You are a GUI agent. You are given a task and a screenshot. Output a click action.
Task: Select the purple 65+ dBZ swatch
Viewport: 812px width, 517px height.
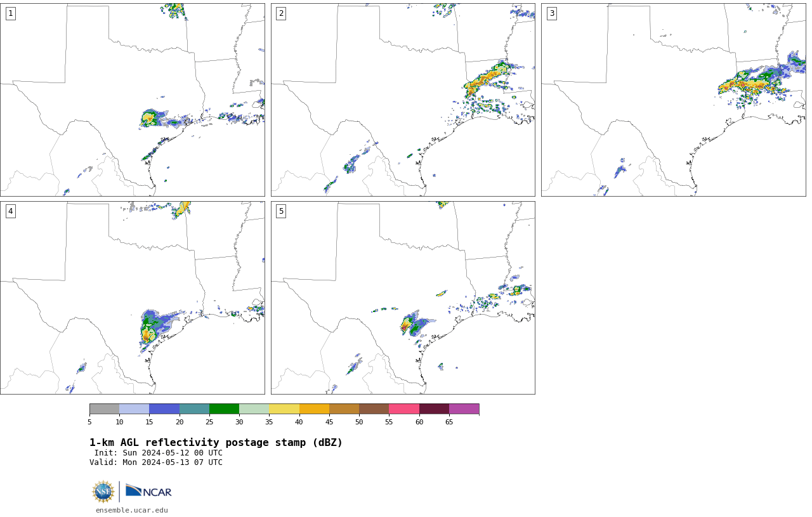464,409
